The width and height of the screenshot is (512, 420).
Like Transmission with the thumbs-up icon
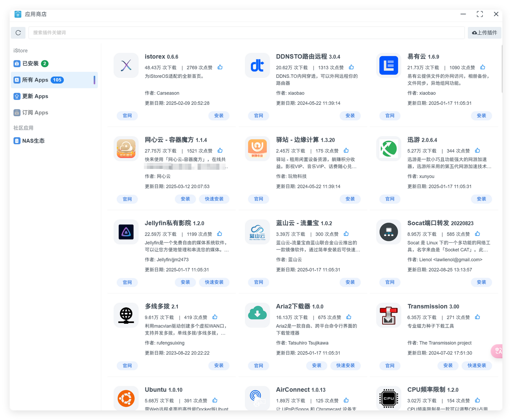click(x=478, y=317)
